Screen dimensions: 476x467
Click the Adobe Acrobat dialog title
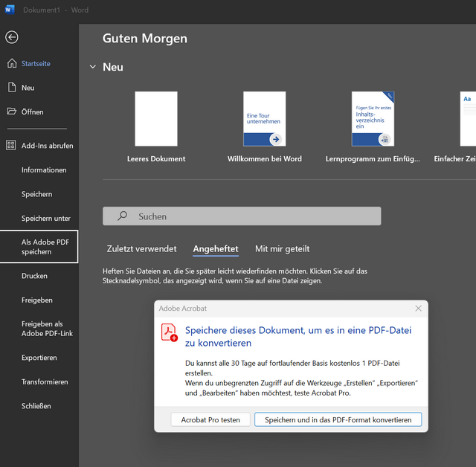pos(183,309)
